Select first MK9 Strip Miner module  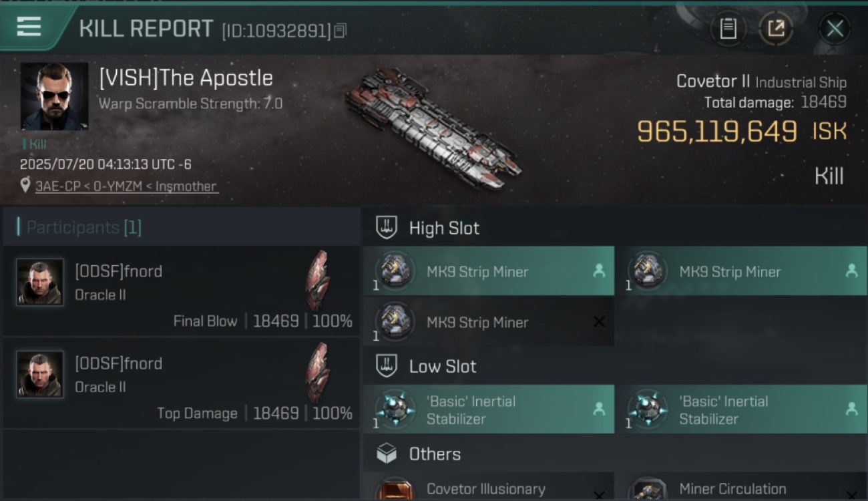[489, 271]
